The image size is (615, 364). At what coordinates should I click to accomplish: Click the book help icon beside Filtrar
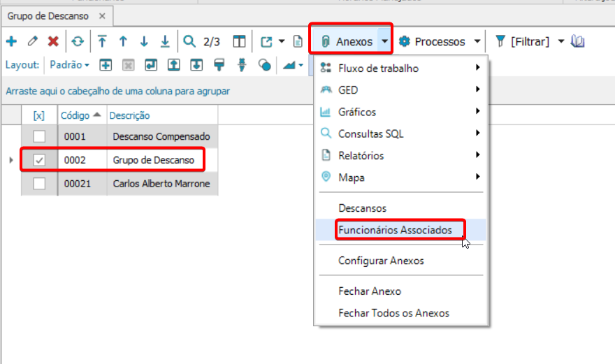click(578, 41)
